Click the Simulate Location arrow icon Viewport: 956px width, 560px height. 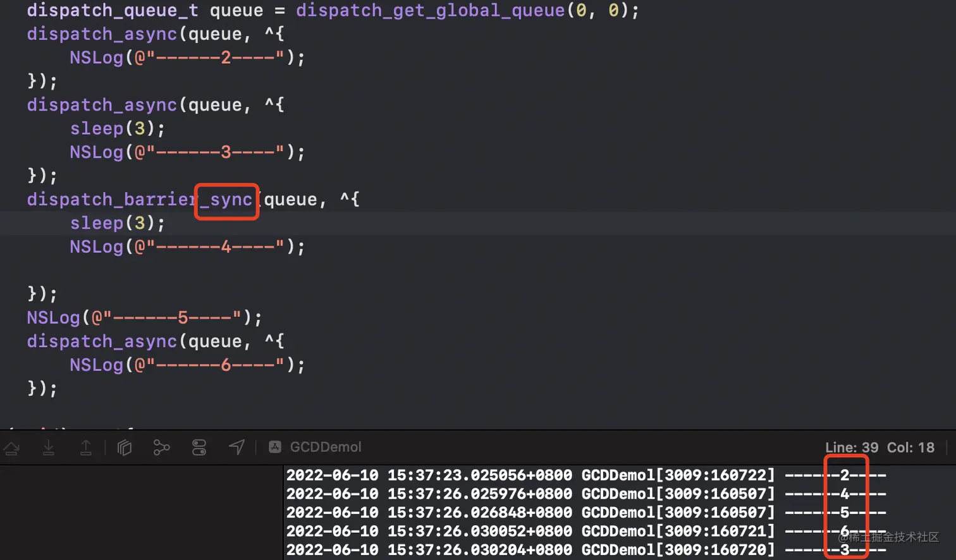[x=236, y=447]
